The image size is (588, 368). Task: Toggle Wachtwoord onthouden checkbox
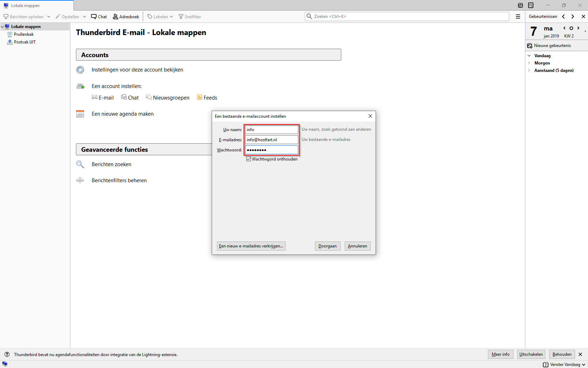249,159
